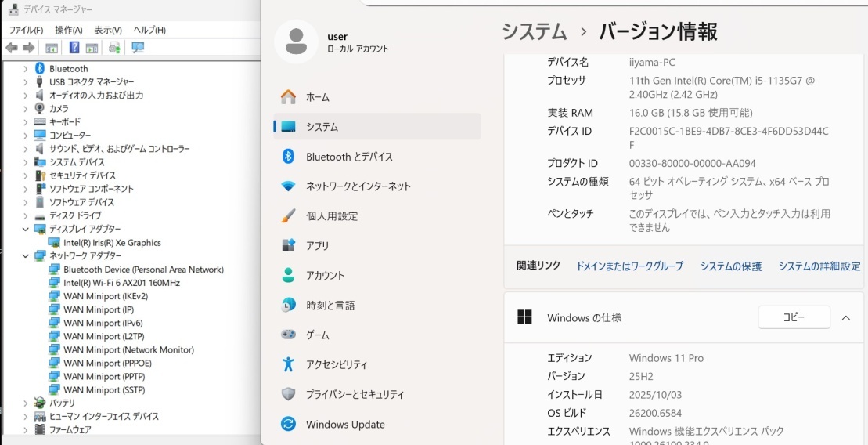Click the battery icon beside バッテリ
The width and height of the screenshot is (868, 445).
tap(40, 403)
